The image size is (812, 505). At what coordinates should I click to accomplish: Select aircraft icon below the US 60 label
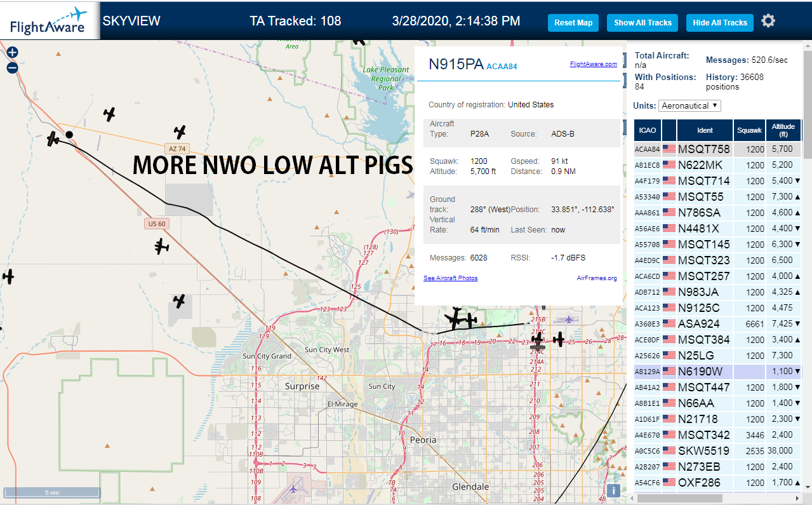(x=162, y=246)
